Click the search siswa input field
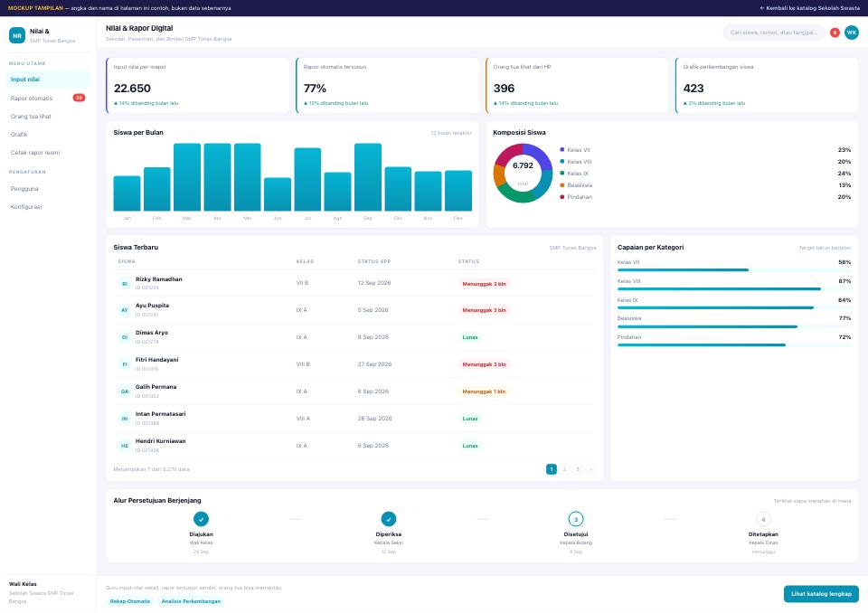 coord(774,33)
